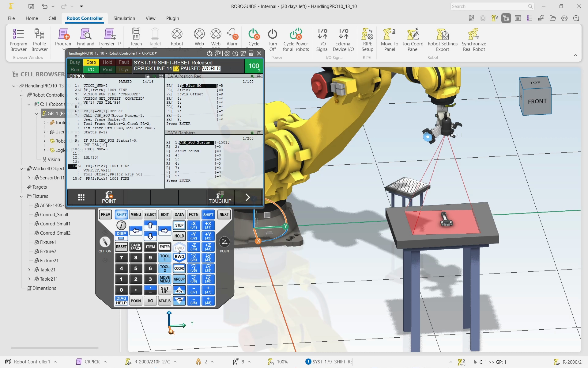This screenshot has width=588, height=368.
Task: Collapse the Workcell Objects tree node
Action: point(21,169)
